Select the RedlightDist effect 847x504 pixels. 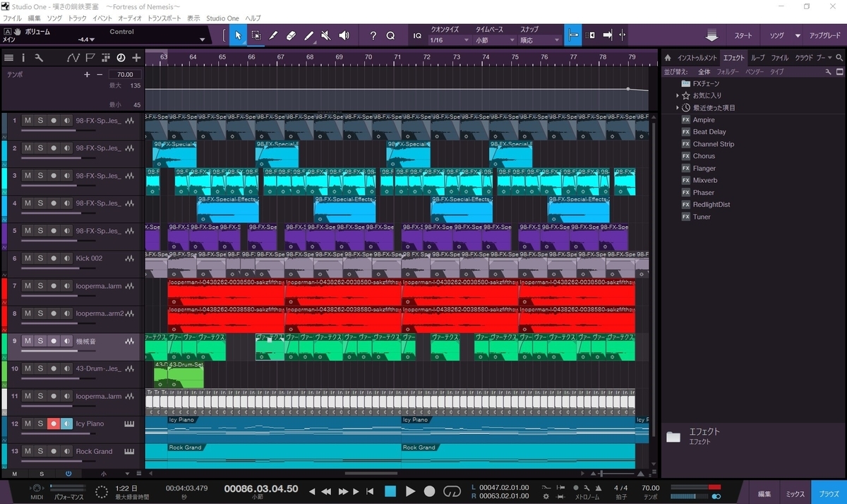point(711,205)
